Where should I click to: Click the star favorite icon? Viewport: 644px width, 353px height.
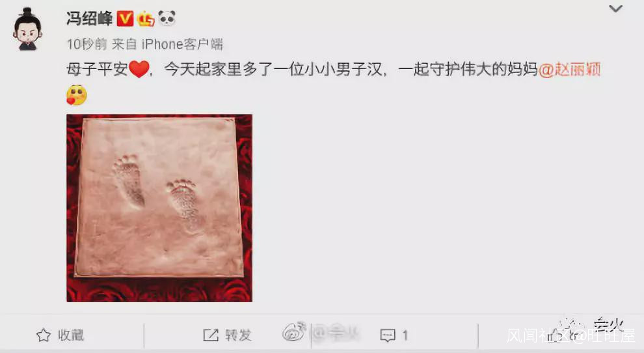tap(44, 335)
